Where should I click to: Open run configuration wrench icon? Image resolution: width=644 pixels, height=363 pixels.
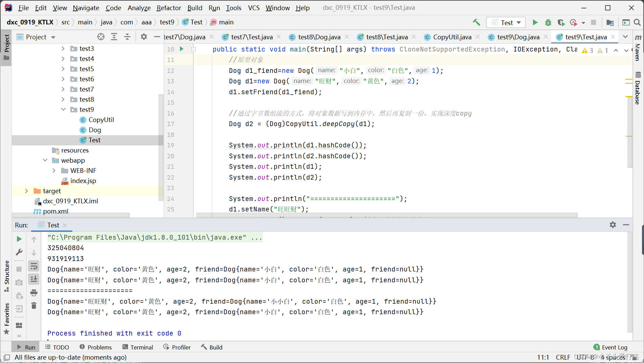tap(19, 252)
